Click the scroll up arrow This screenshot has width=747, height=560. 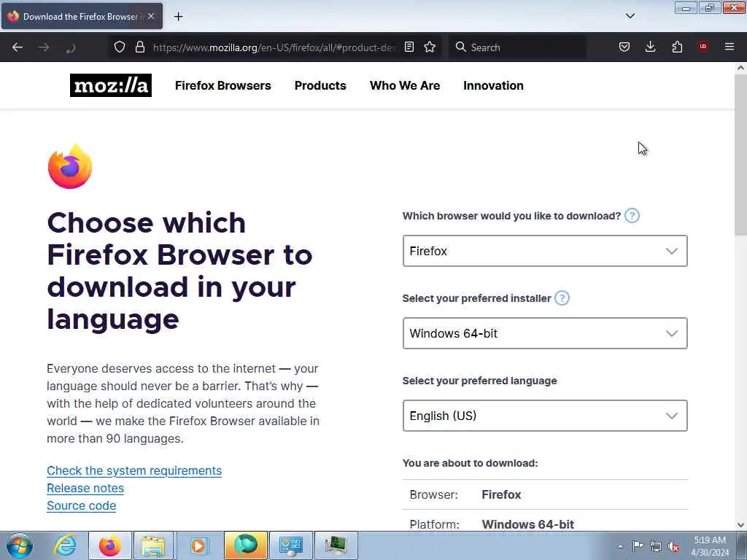pos(740,68)
